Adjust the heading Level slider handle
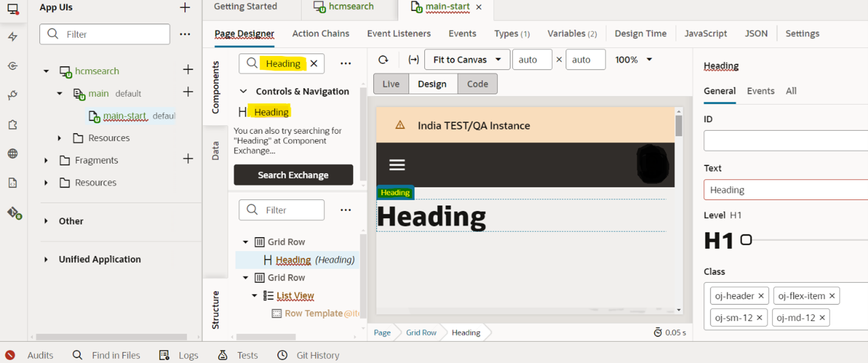 tap(746, 240)
